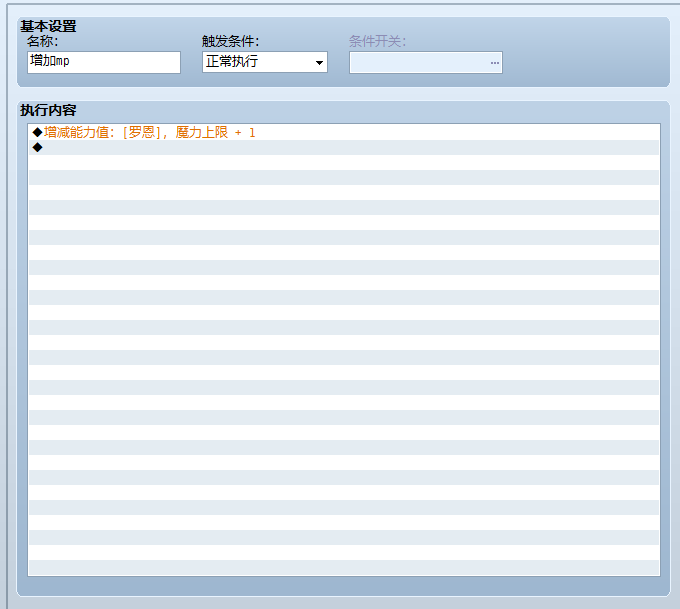Screen dimensions: 680x609
Task: Select the 增减能力值 [罗恩] 魔力上限 + 1 command line
Action: pyautogui.click(x=343, y=132)
